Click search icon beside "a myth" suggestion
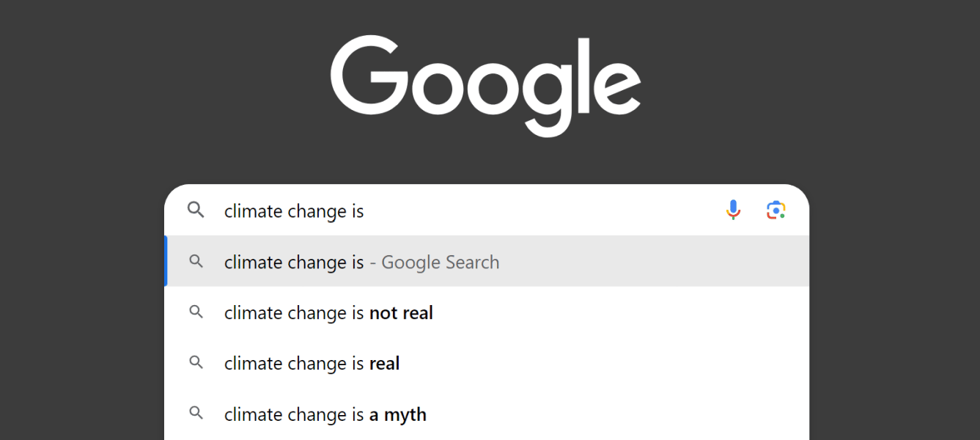Image resolution: width=980 pixels, height=440 pixels. [x=196, y=414]
